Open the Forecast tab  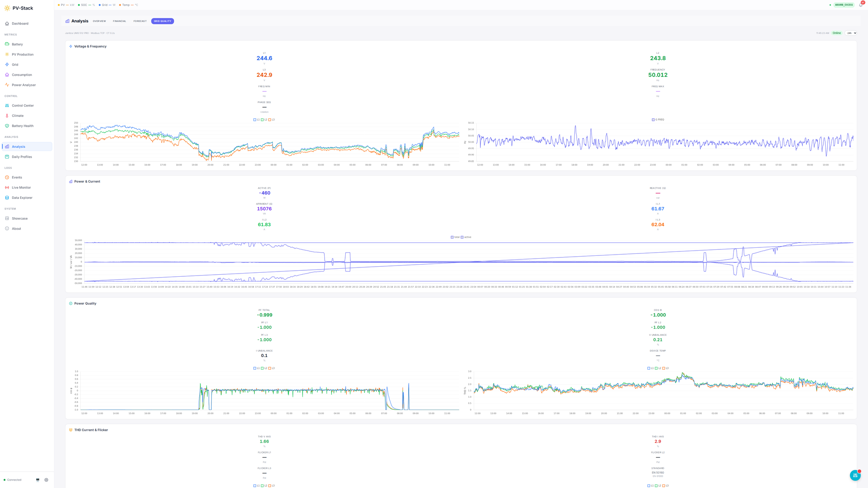[x=140, y=21]
